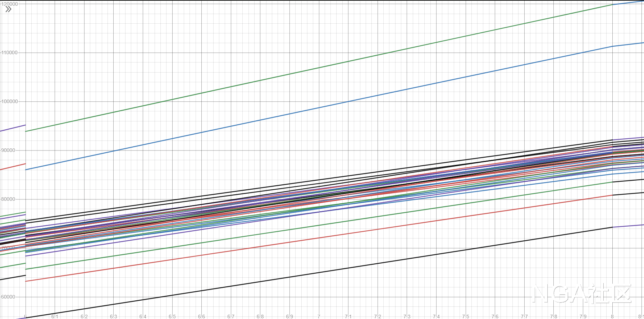The image size is (644, 319).
Task: Click the short purple segment at upper left
Action: (x=13, y=128)
